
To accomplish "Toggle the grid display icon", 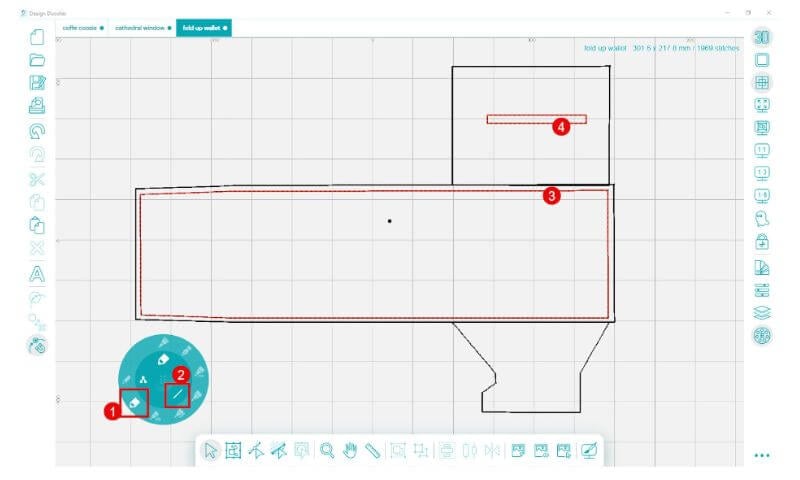I will [762, 83].
